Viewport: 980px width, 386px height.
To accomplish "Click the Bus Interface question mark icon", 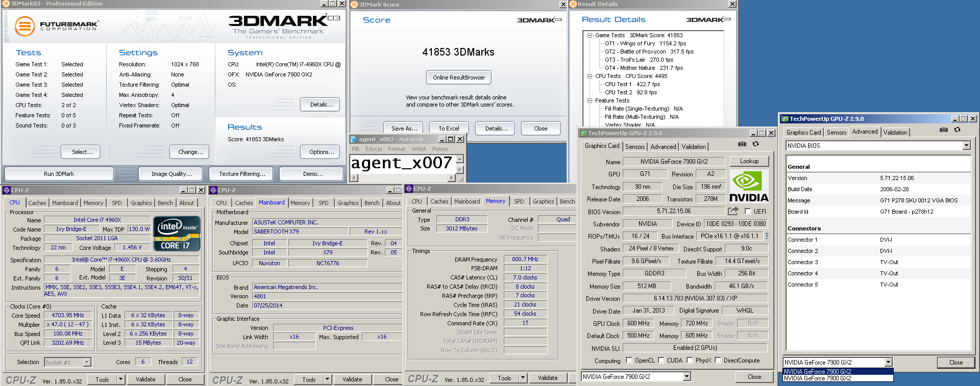I will 766,236.
